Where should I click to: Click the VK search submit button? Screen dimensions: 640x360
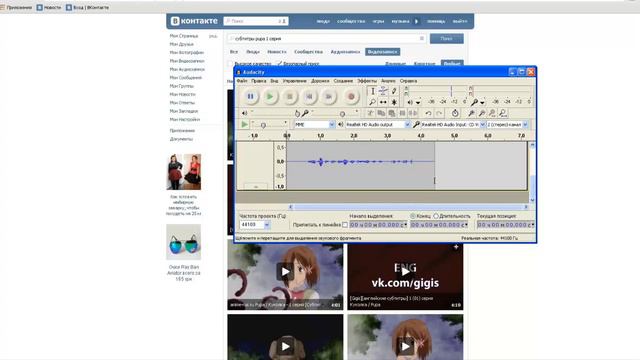pos(447,38)
